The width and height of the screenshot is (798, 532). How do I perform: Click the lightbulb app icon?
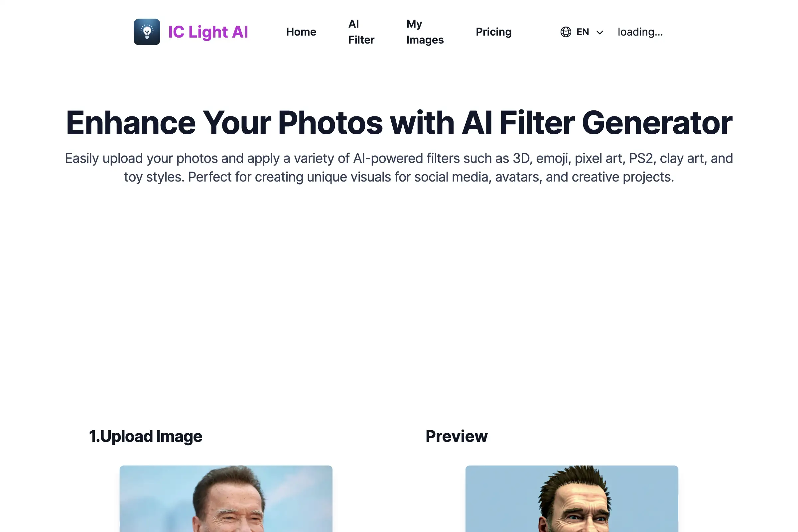pyautogui.click(x=146, y=32)
